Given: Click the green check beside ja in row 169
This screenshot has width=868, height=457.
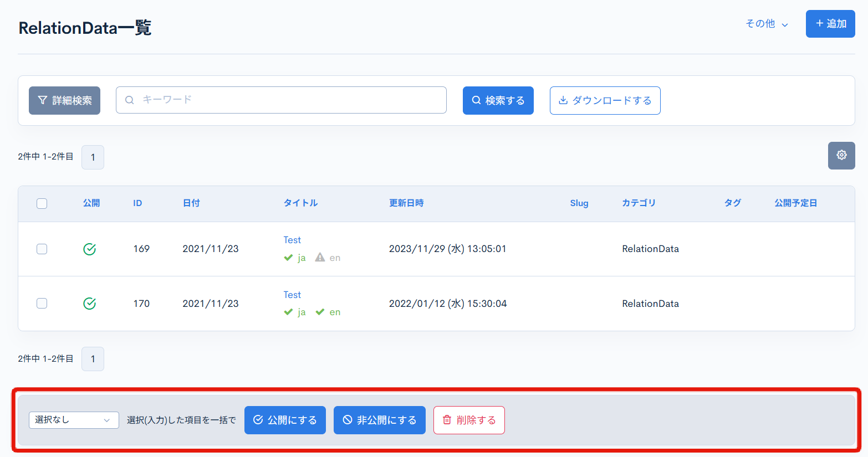Looking at the screenshot, I should [288, 258].
